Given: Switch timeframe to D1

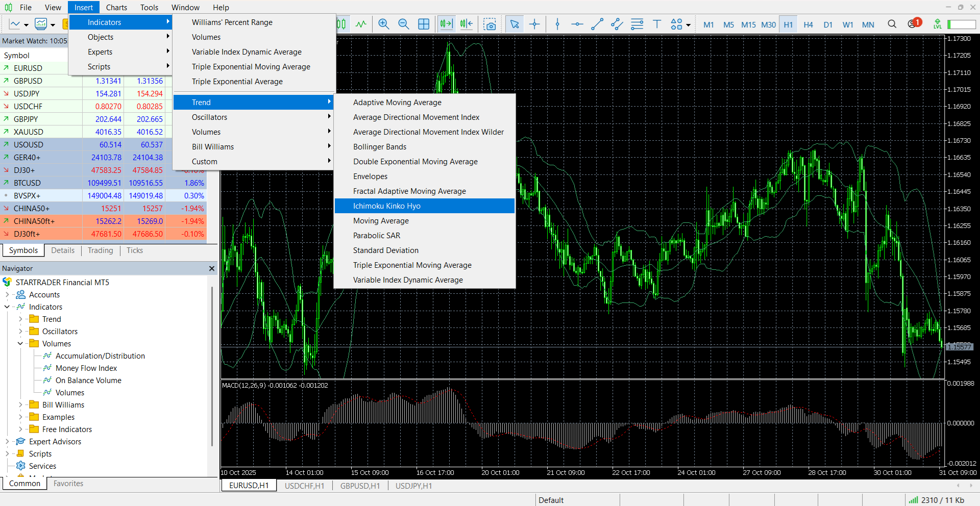Looking at the screenshot, I should 828,24.
